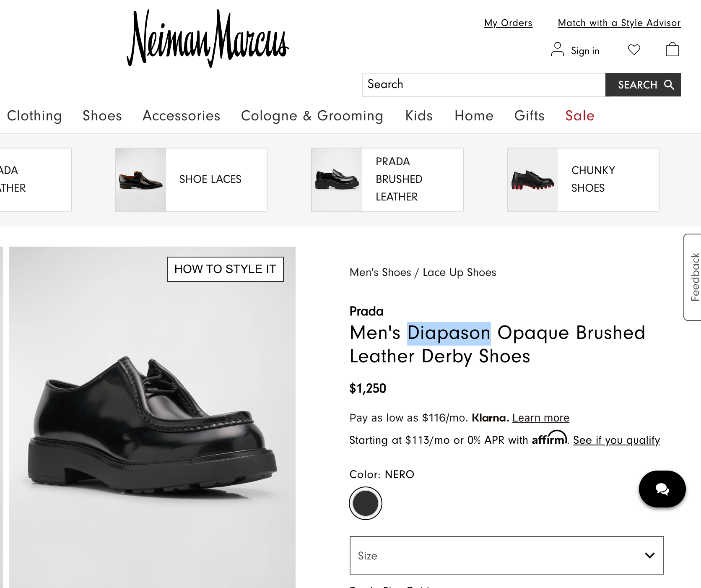Open Cologne & Grooming category
This screenshot has width=701, height=588.
(312, 116)
